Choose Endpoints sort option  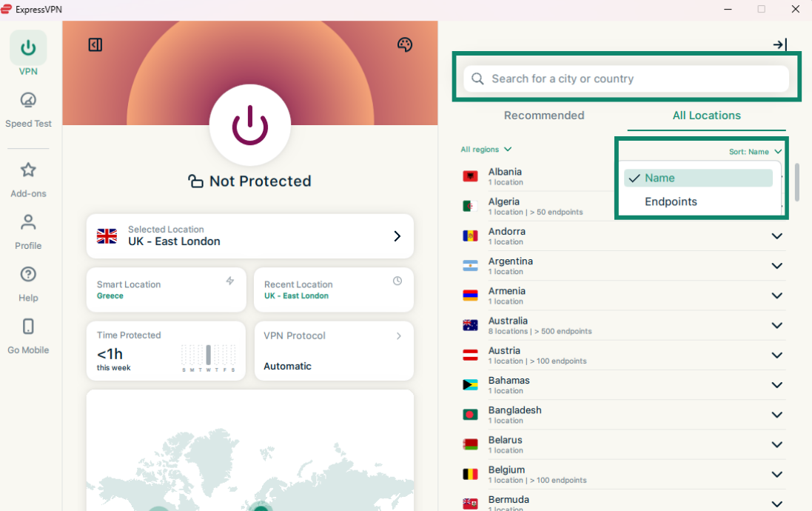671,201
